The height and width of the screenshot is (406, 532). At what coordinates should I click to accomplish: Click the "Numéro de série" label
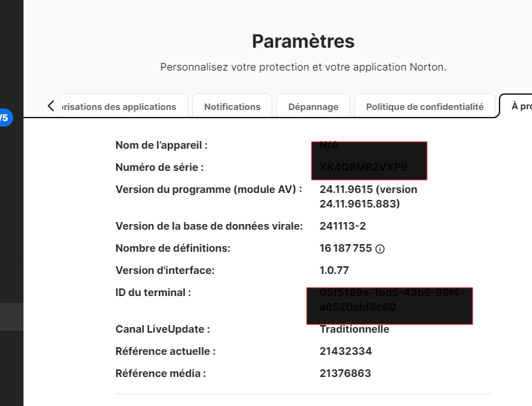pos(160,167)
